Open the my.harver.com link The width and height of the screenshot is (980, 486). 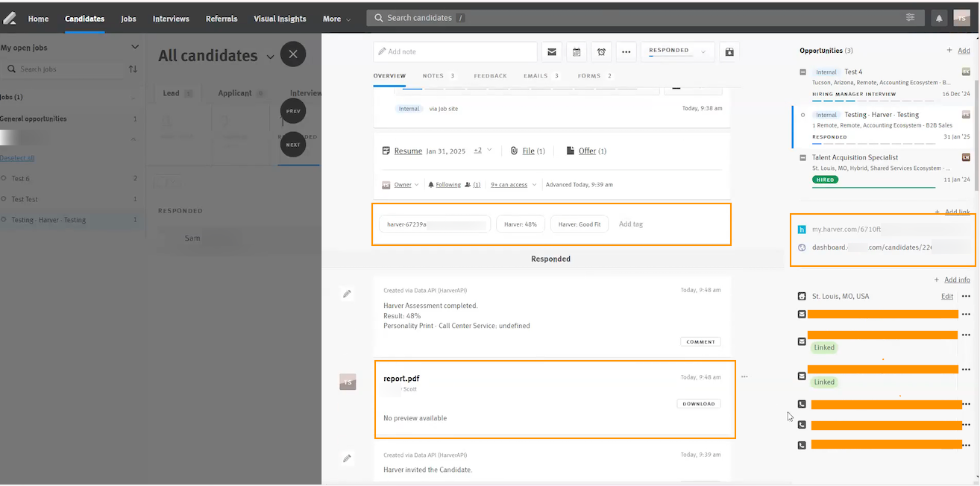[846, 230]
